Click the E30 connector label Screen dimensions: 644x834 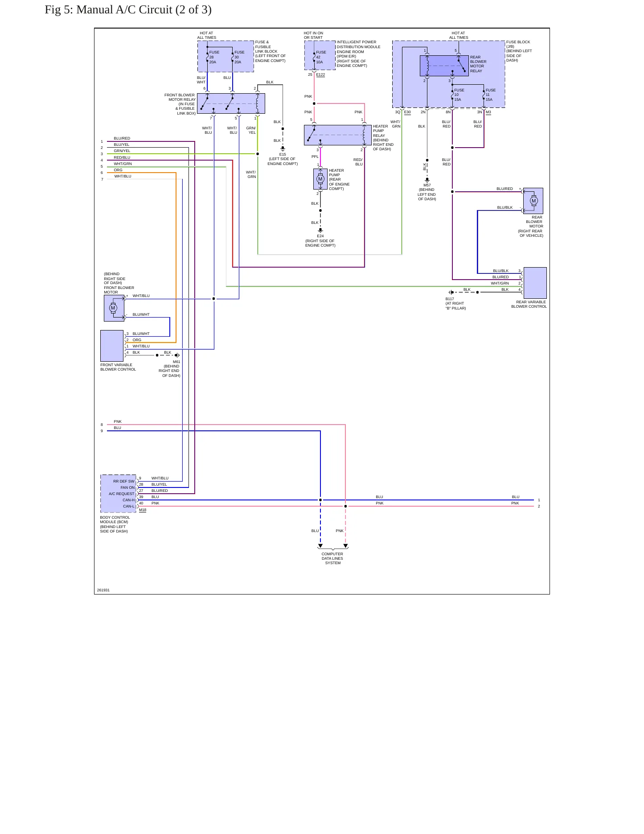407,112
